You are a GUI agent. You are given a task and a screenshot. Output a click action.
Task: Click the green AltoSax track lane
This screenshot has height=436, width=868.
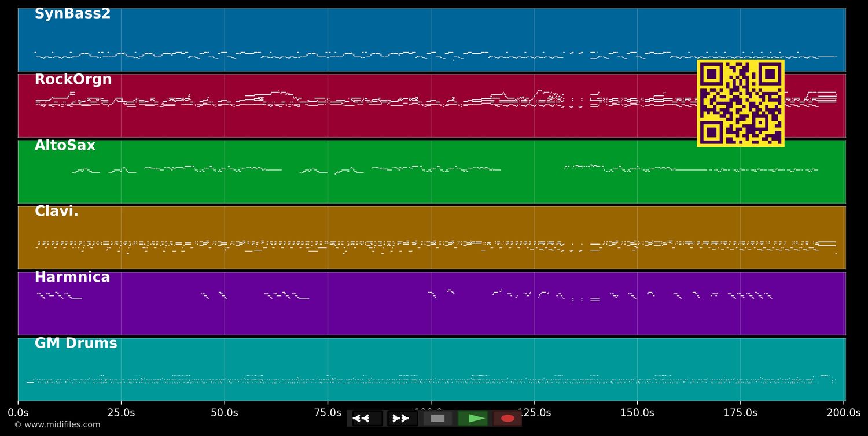pyautogui.click(x=432, y=172)
